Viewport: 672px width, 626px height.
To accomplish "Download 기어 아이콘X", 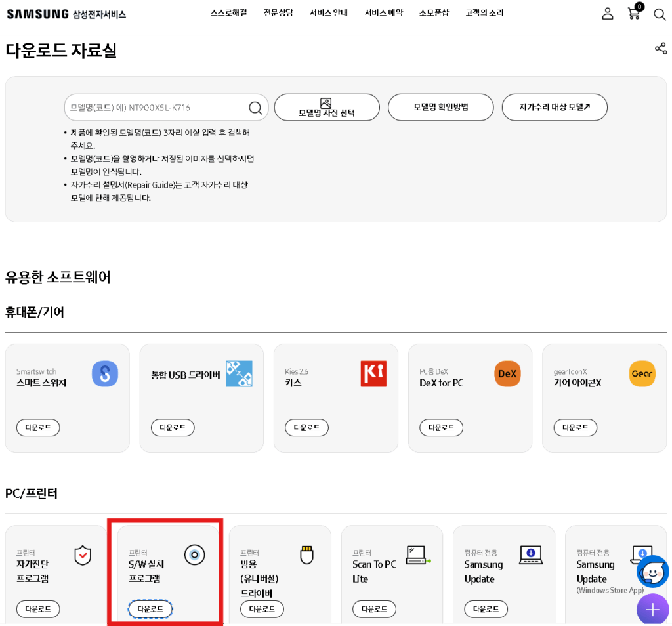I will click(x=576, y=428).
